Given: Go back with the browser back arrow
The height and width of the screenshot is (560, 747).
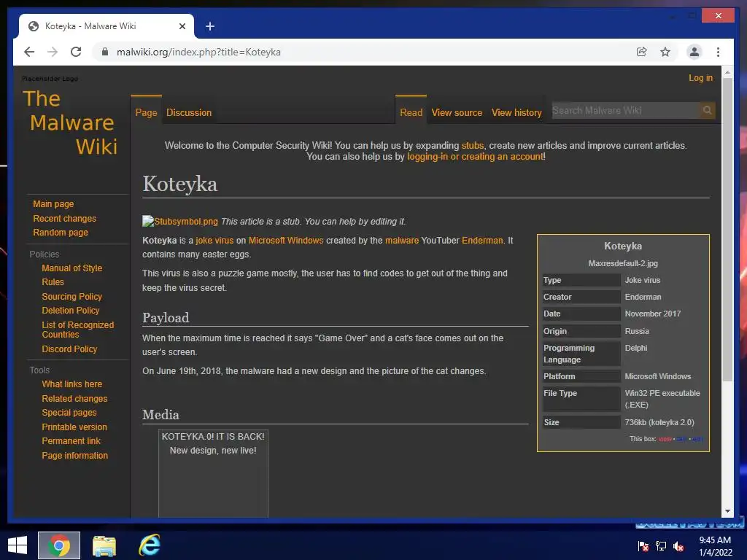Looking at the screenshot, I should [x=29, y=52].
